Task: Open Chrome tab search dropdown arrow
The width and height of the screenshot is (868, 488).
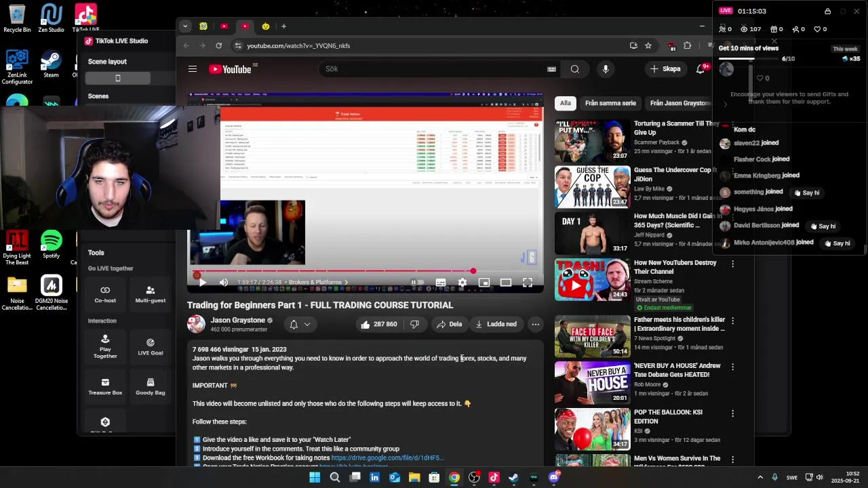Action: 184,26
